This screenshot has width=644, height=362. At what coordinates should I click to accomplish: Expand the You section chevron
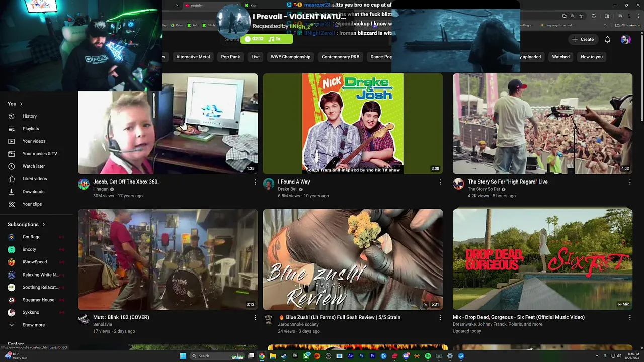[21, 104]
